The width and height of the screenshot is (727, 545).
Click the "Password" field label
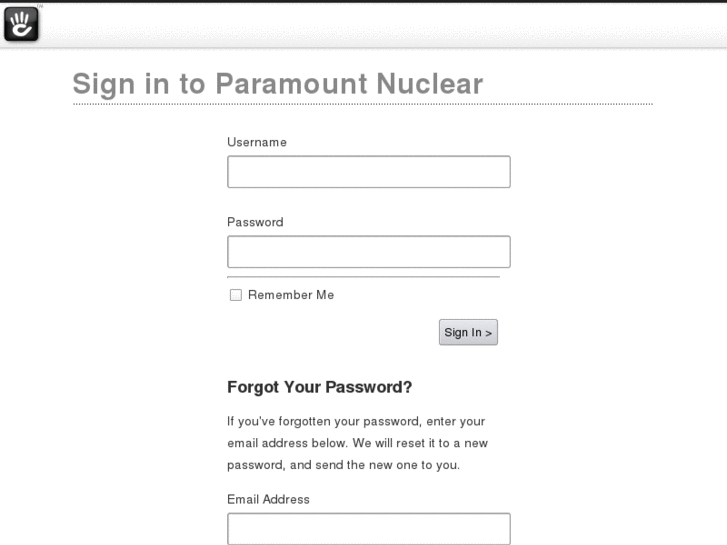(x=255, y=222)
